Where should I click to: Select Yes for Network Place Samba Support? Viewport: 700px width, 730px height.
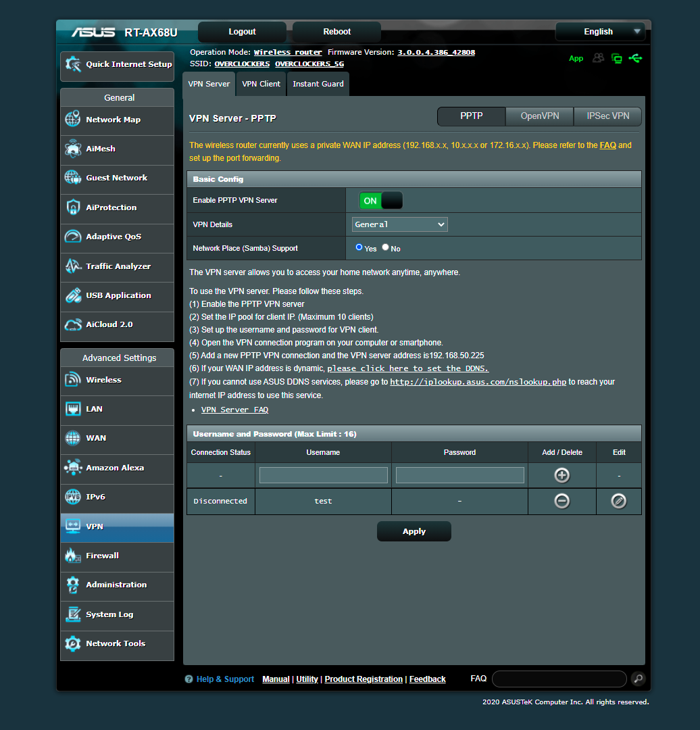click(x=359, y=247)
